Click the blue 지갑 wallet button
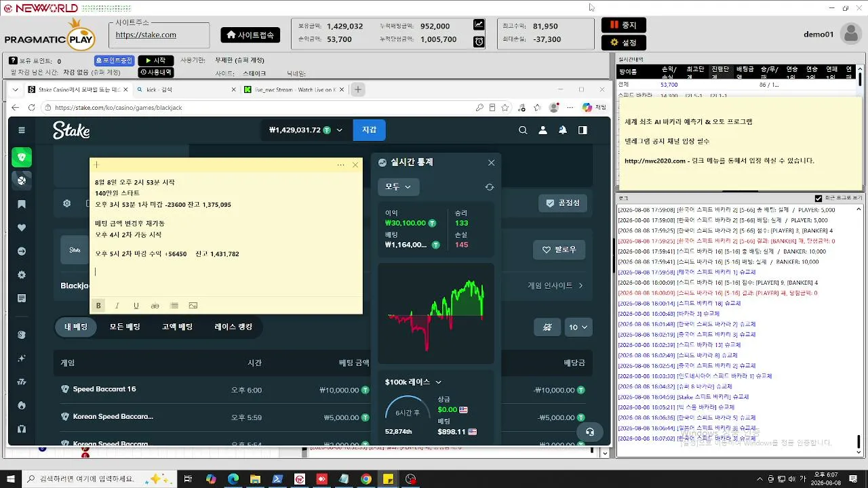Image resolution: width=868 pixels, height=488 pixels. click(x=369, y=130)
